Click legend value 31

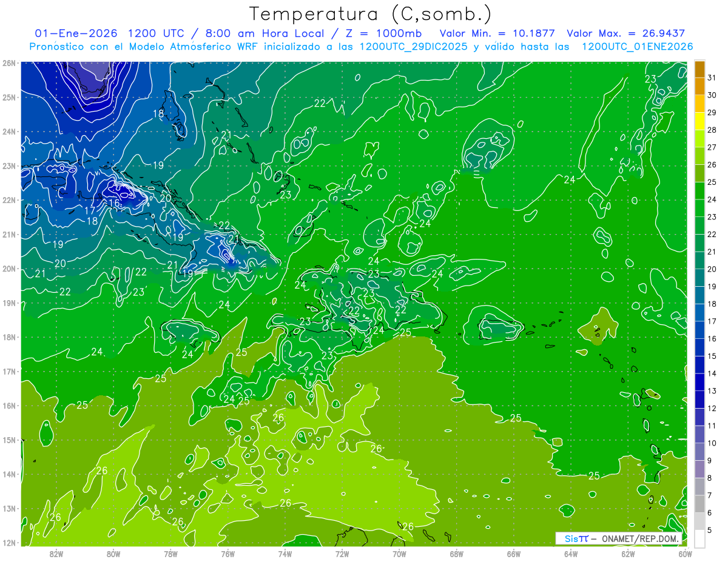coord(712,77)
